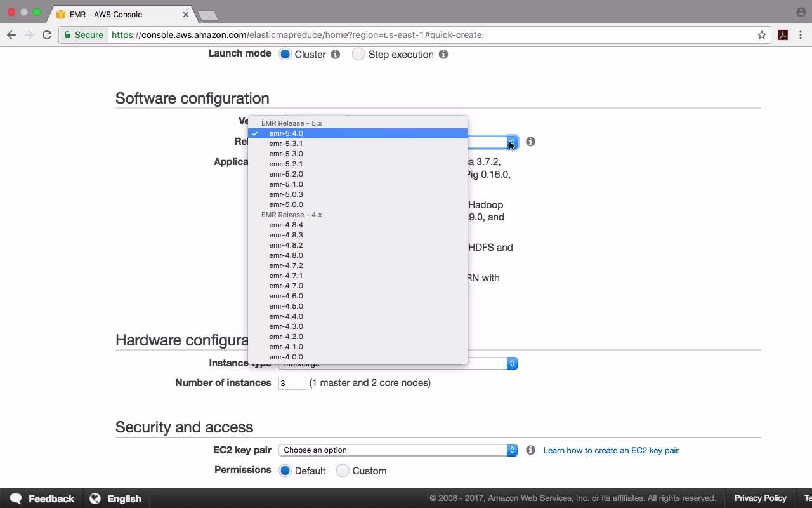Viewport: 812px width, 508px height.
Task: Bookmark this page with the star icon
Action: 762,35
